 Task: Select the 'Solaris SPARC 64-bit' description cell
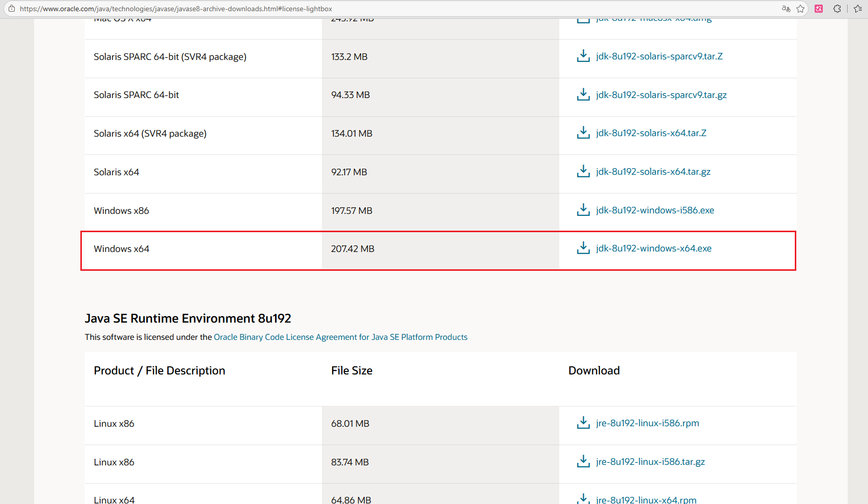[x=136, y=95]
